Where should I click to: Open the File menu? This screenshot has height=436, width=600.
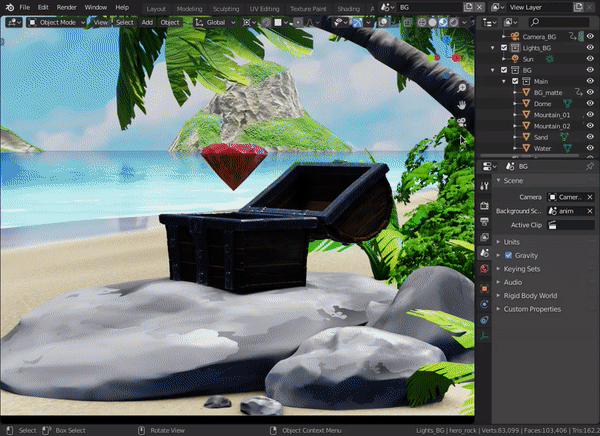24,7
